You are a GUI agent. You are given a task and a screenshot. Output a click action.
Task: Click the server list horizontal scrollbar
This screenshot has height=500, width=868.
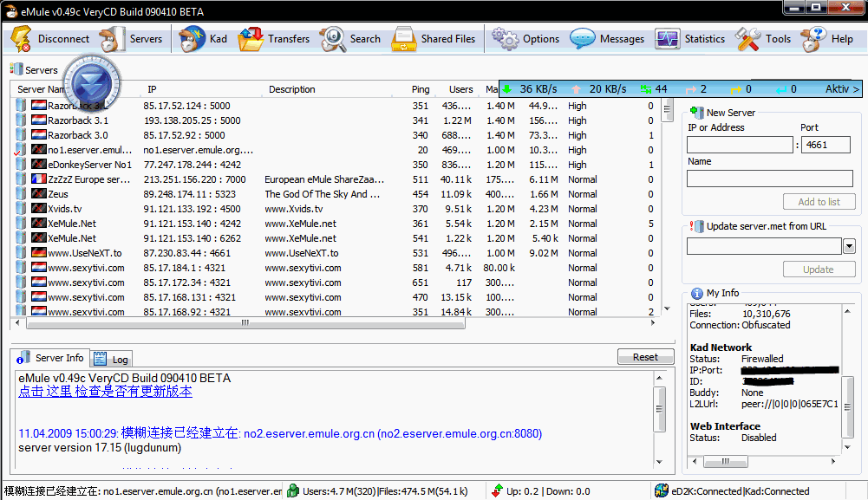(x=245, y=323)
